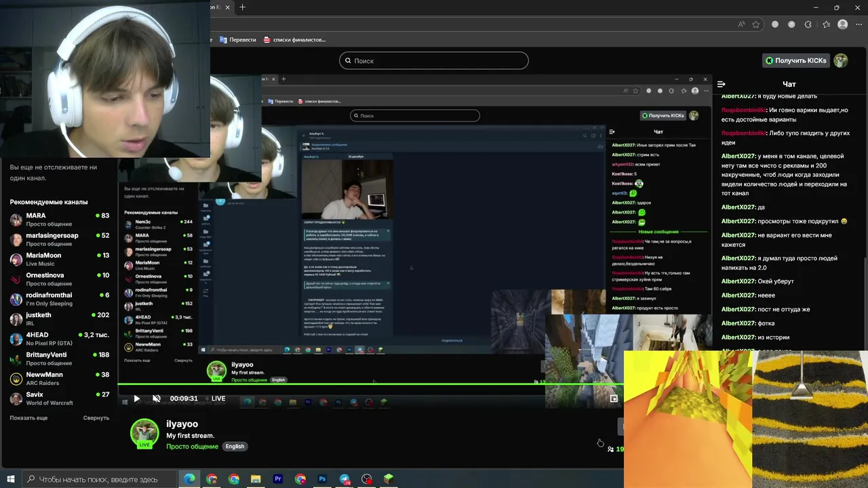Open File Explorer from the taskbar

coord(256,479)
